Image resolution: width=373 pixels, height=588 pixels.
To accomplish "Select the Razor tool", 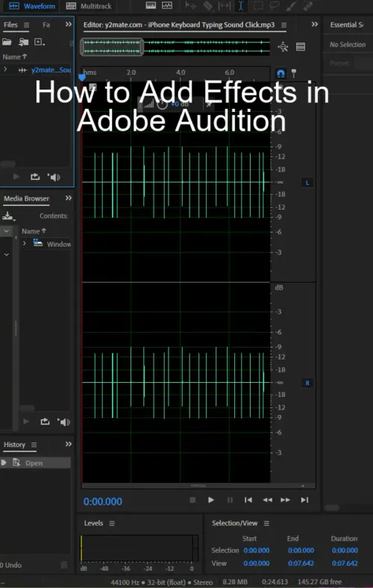I will (x=207, y=6).
